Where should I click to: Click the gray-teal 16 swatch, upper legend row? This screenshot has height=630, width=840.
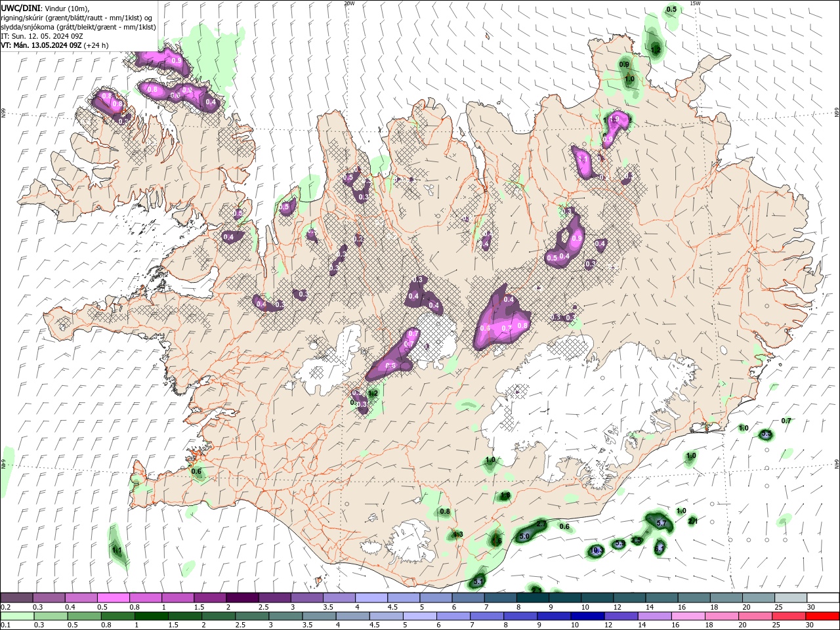coord(694,598)
